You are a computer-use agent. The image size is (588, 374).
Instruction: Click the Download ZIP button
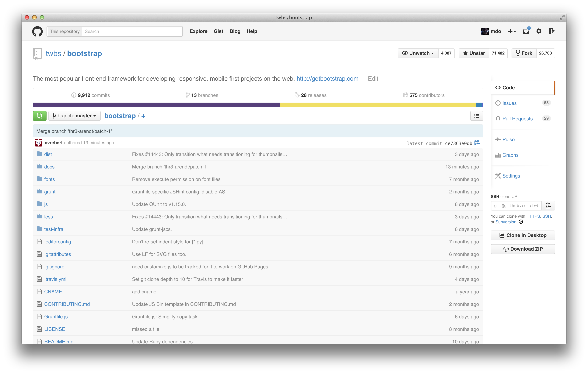(523, 249)
